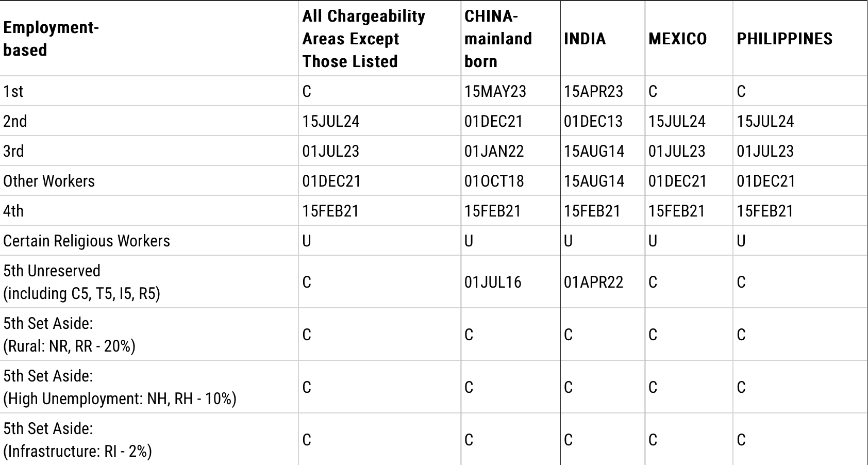Click the 4th preference row label
The image size is (868, 465).
[13, 211]
